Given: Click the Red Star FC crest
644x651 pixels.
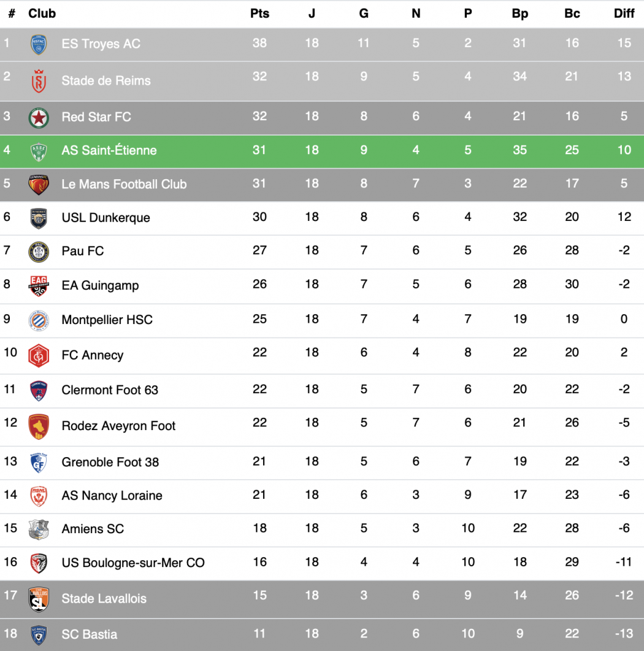Looking at the screenshot, I should click(39, 117).
